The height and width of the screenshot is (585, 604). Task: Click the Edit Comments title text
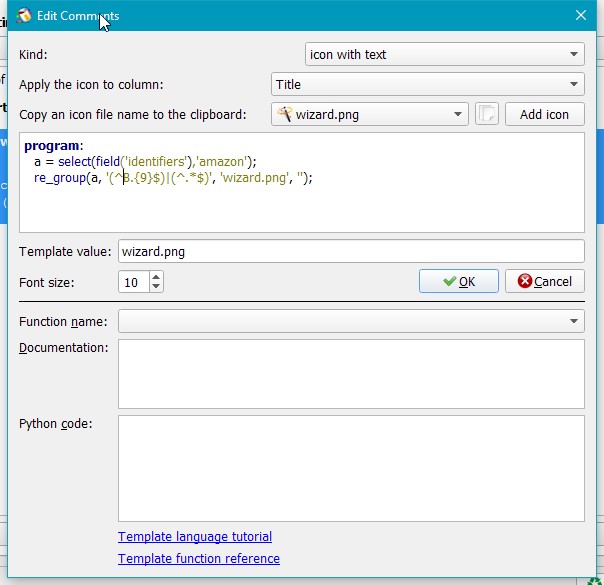tap(78, 16)
